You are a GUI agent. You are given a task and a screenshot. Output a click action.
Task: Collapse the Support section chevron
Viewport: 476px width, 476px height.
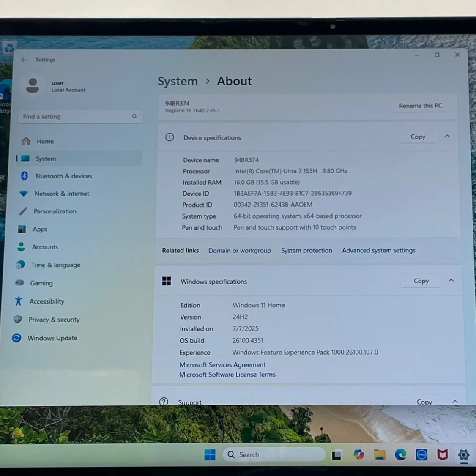click(455, 402)
